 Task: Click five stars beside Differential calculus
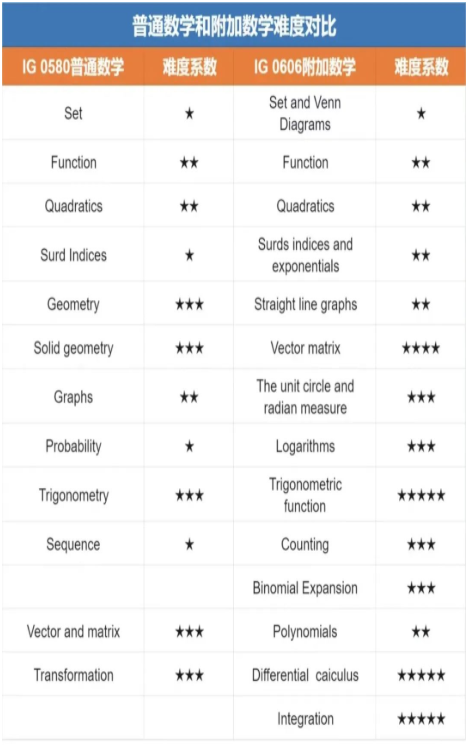[421, 675]
